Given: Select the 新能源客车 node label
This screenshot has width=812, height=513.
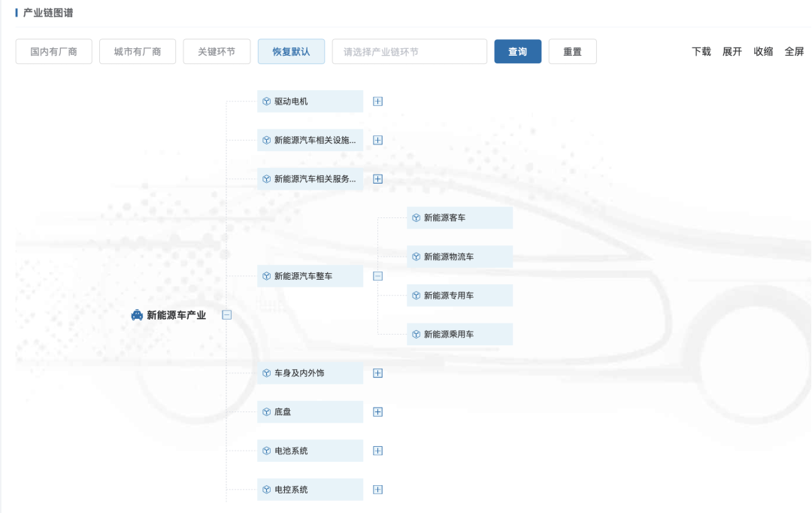Looking at the screenshot, I should tap(445, 218).
